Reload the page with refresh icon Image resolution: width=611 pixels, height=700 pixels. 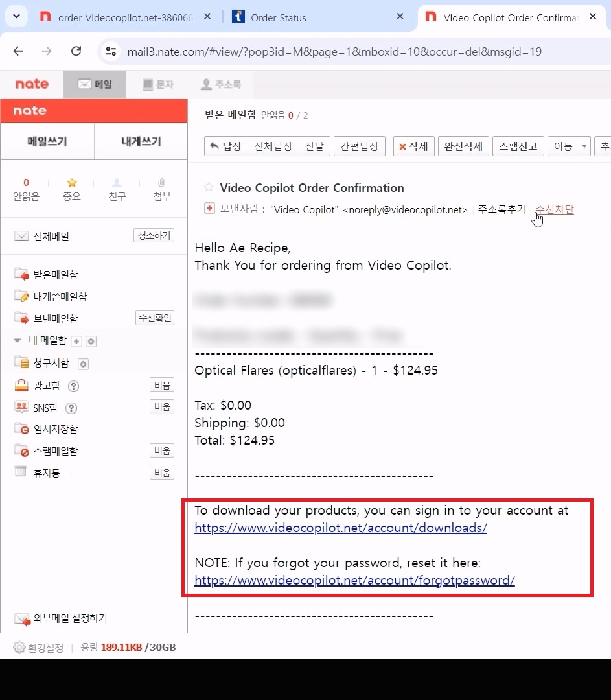pos(76,51)
